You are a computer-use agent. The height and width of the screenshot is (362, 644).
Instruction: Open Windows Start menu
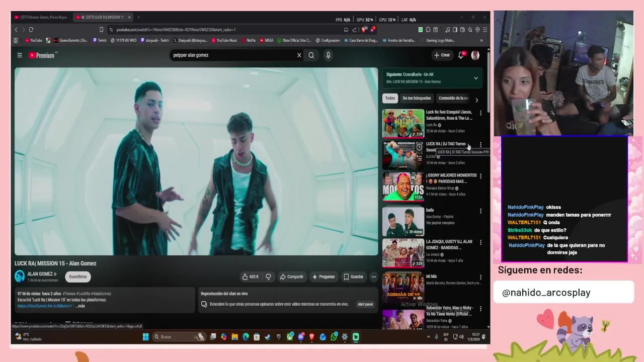[145, 337]
